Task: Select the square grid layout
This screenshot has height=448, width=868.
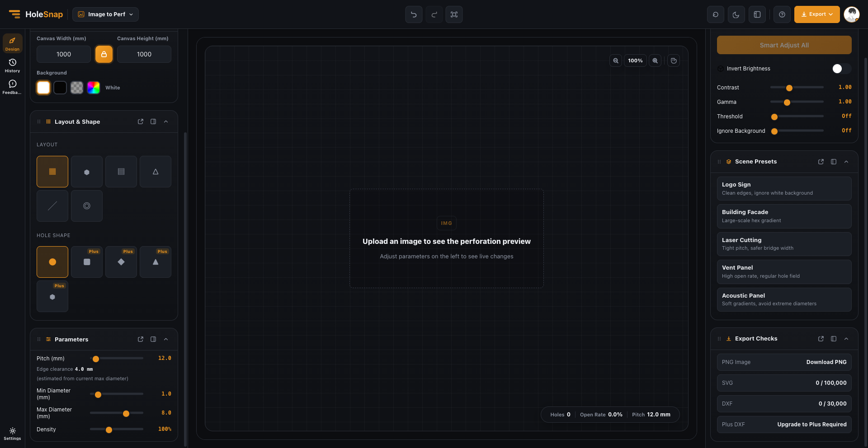Action: [52, 172]
